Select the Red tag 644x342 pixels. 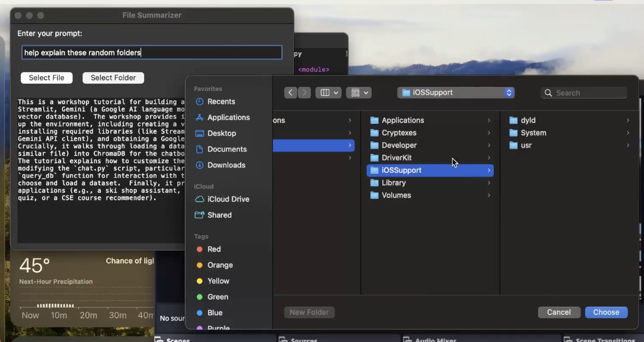[x=214, y=249]
